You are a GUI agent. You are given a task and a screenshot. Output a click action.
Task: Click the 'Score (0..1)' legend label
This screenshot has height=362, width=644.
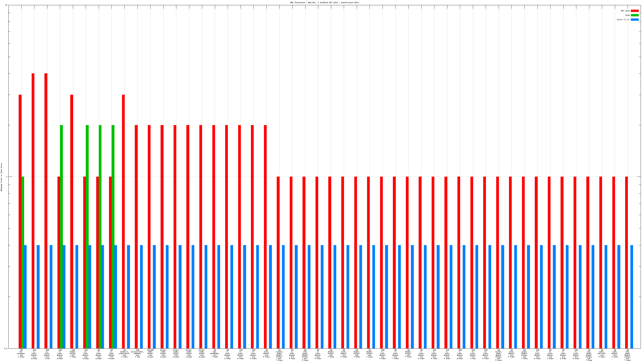pos(623,19)
